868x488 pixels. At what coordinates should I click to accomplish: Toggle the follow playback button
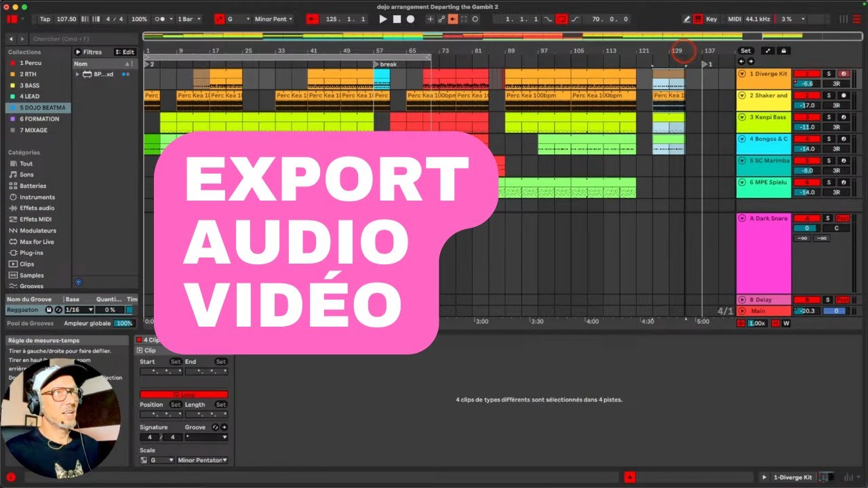point(313,19)
